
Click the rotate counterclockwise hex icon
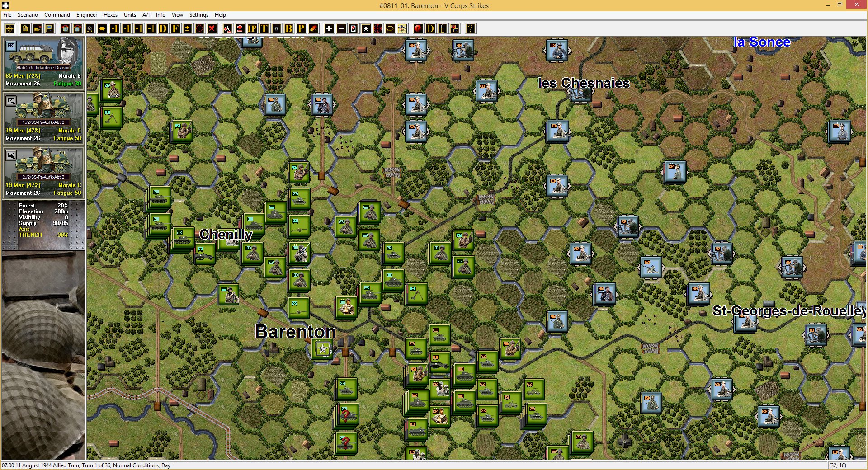pos(66,28)
